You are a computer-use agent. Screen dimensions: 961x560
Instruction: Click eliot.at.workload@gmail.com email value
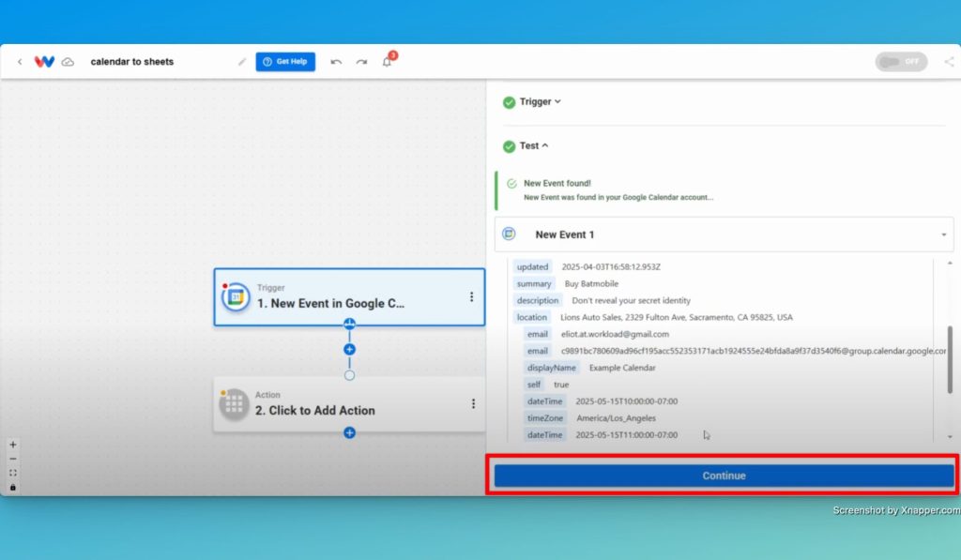[615, 334]
